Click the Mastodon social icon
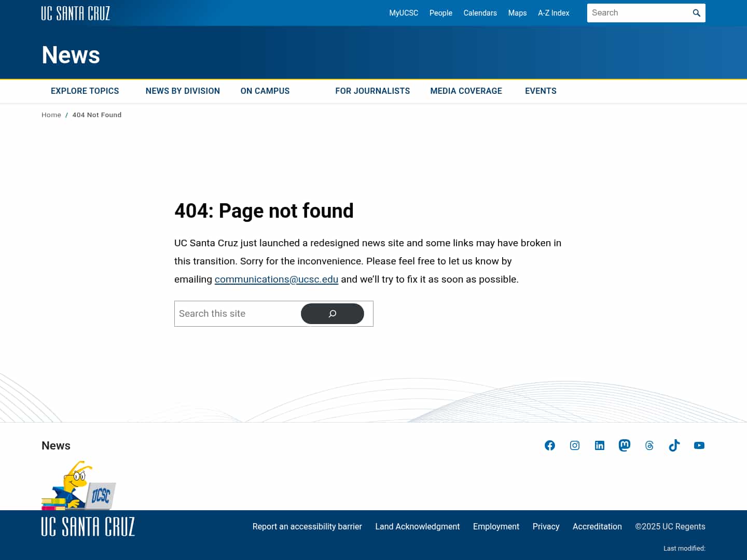The image size is (747, 560). pos(625,445)
